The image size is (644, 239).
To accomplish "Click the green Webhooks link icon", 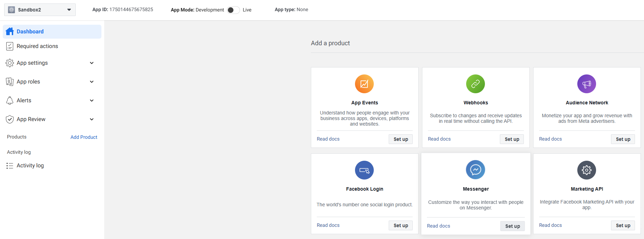I will [x=475, y=84].
